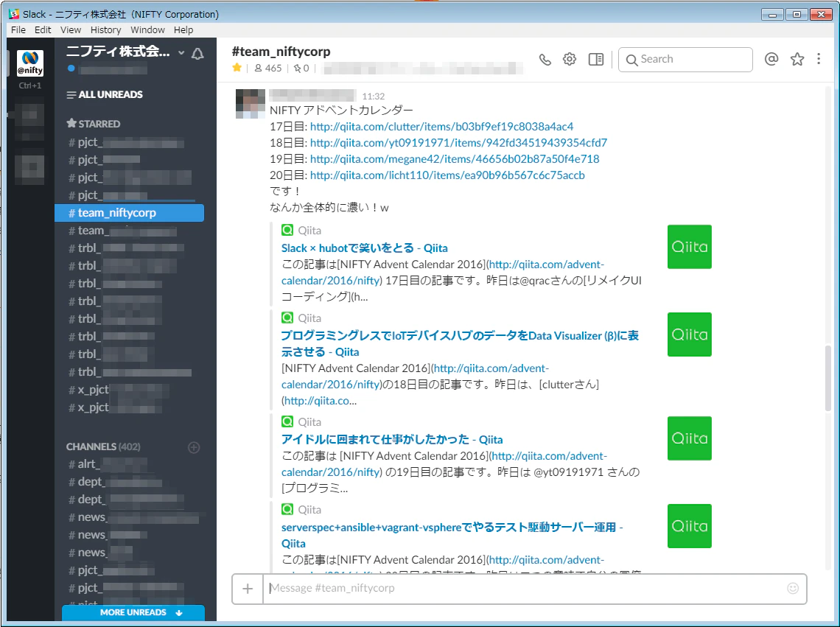Open the more options kebab menu
840x627 pixels.
coord(819,59)
